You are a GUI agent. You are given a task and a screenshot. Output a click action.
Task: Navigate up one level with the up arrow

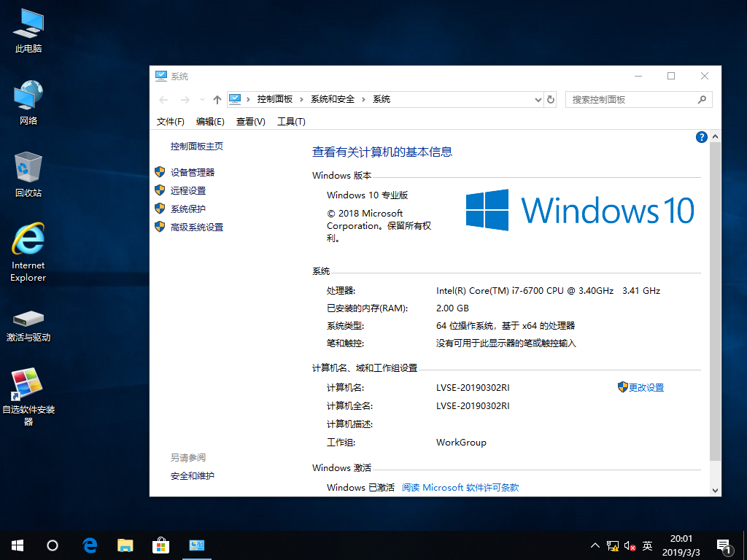pos(217,99)
